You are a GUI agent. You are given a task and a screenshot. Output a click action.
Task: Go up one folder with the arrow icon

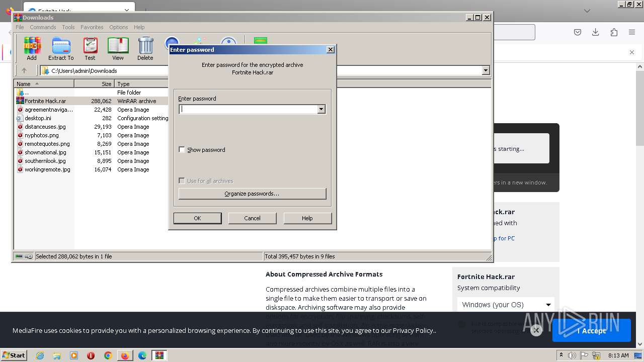tap(24, 70)
